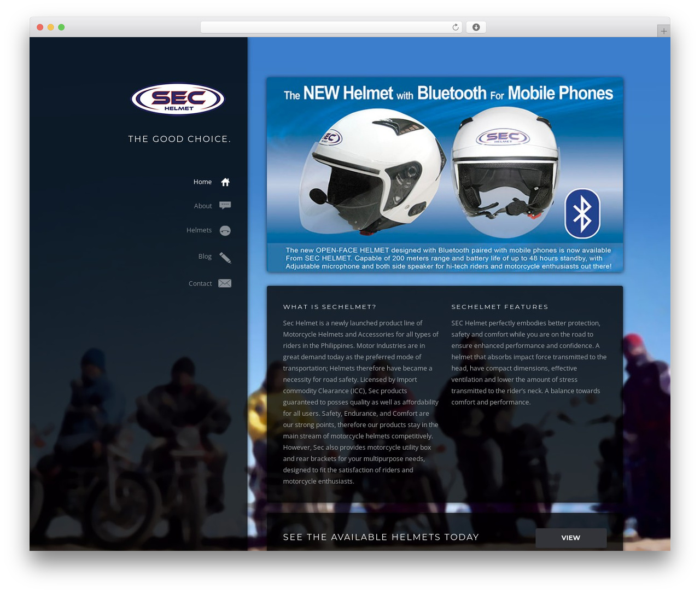Click the Bluetooth helmet banner image
The image size is (700, 593).
pyautogui.click(x=445, y=175)
